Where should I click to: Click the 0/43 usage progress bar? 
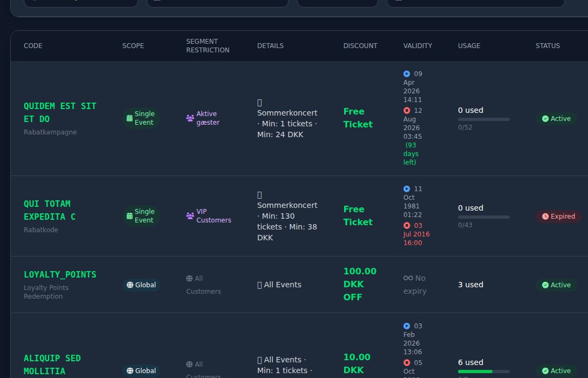point(484,217)
